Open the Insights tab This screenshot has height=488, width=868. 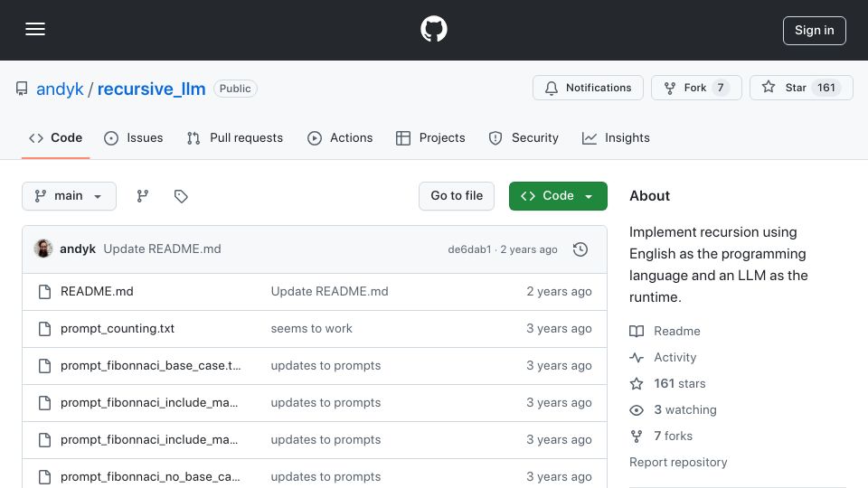[616, 137]
